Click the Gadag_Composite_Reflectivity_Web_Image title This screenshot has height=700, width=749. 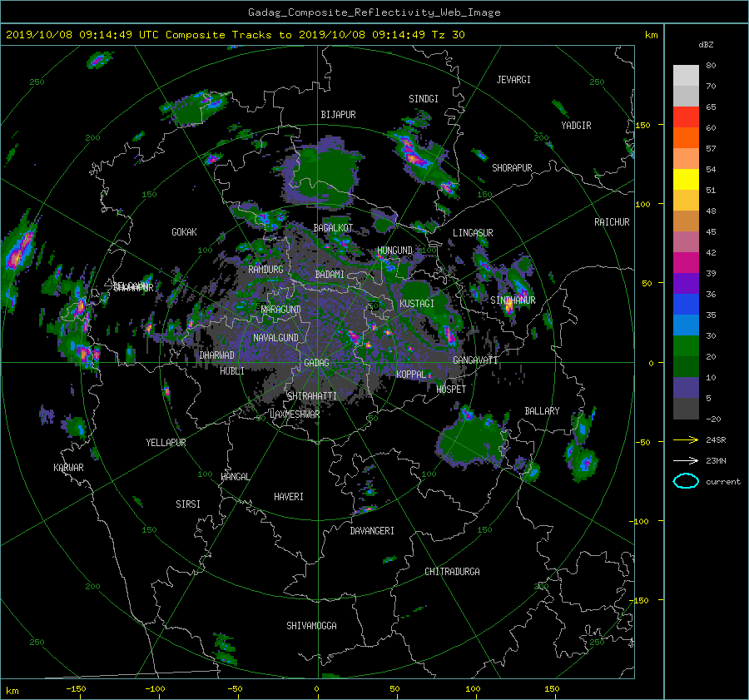tap(374, 12)
